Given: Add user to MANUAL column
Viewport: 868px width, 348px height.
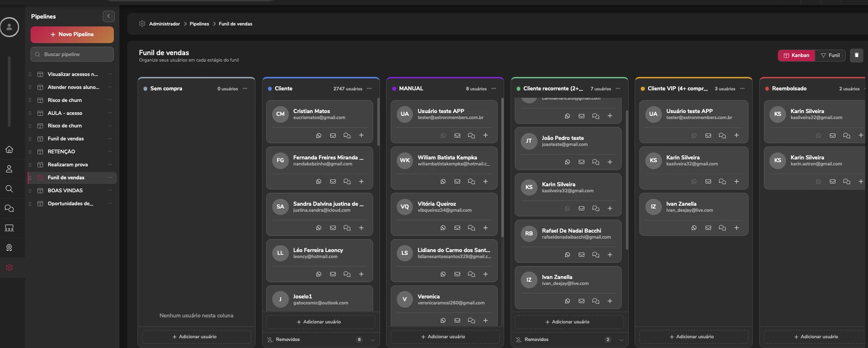Looking at the screenshot, I should 445,337.
